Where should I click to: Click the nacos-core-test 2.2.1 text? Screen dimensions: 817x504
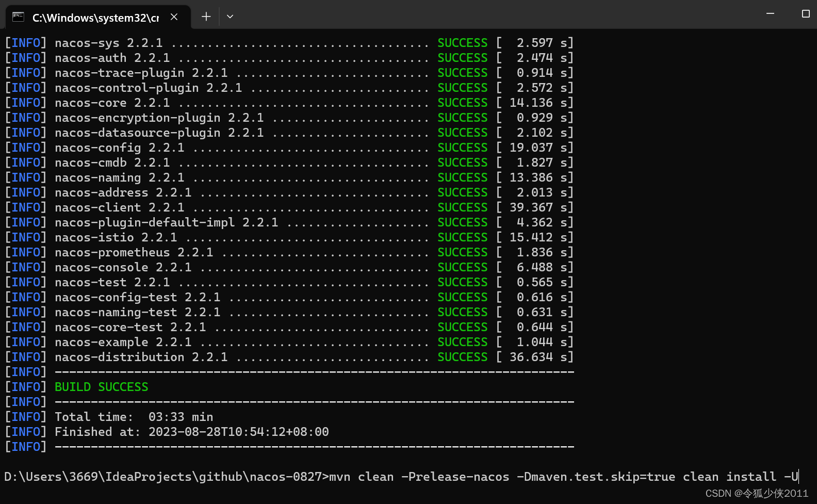pyautogui.click(x=130, y=327)
